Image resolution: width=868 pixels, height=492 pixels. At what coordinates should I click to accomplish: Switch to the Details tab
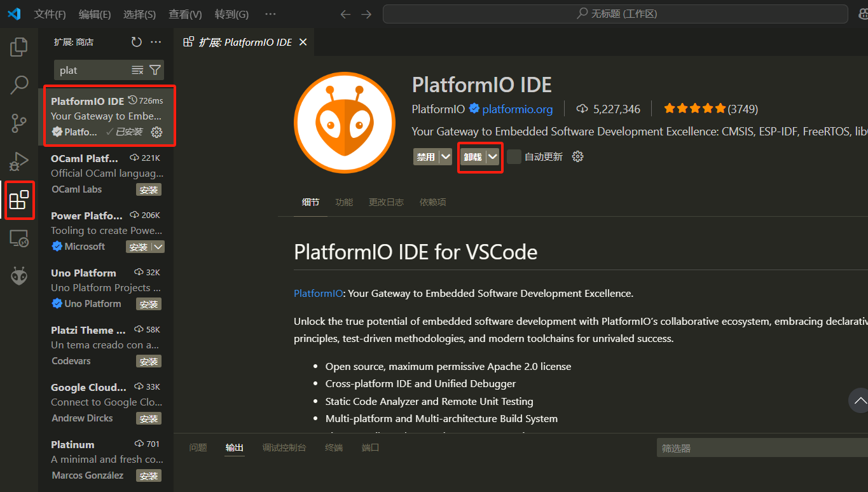[310, 202]
